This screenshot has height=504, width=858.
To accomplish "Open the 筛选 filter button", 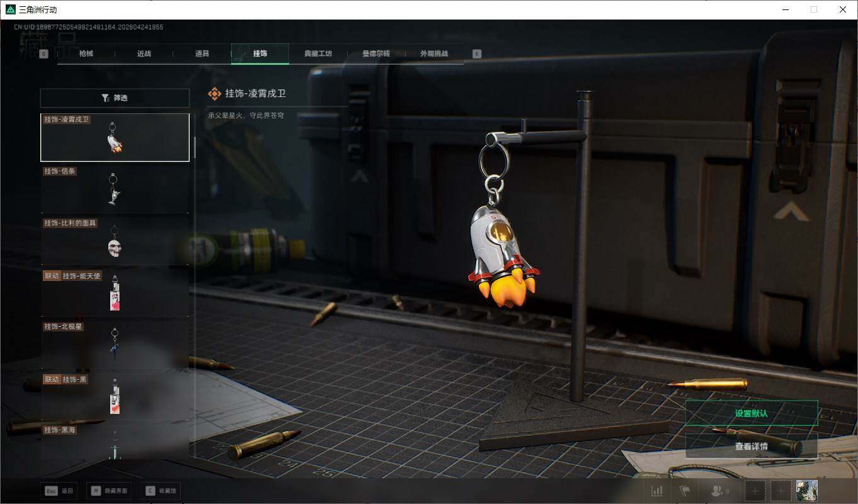I will 115,98.
